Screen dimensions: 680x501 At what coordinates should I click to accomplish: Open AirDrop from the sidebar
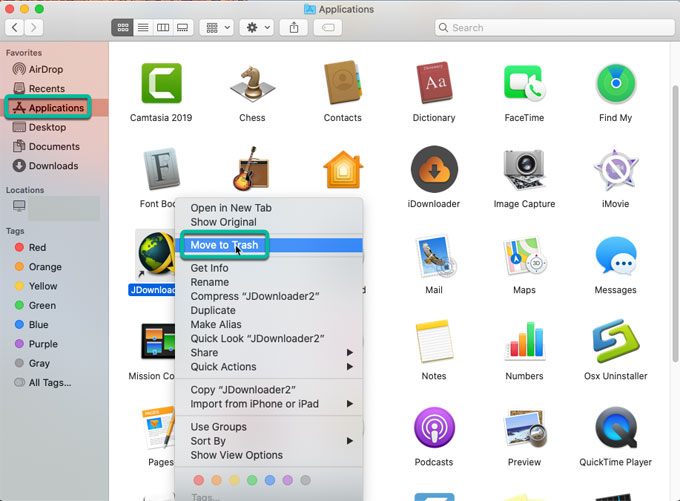[46, 69]
